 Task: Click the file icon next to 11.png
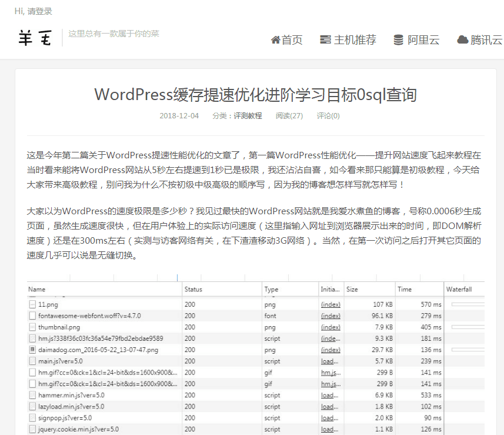(x=32, y=304)
